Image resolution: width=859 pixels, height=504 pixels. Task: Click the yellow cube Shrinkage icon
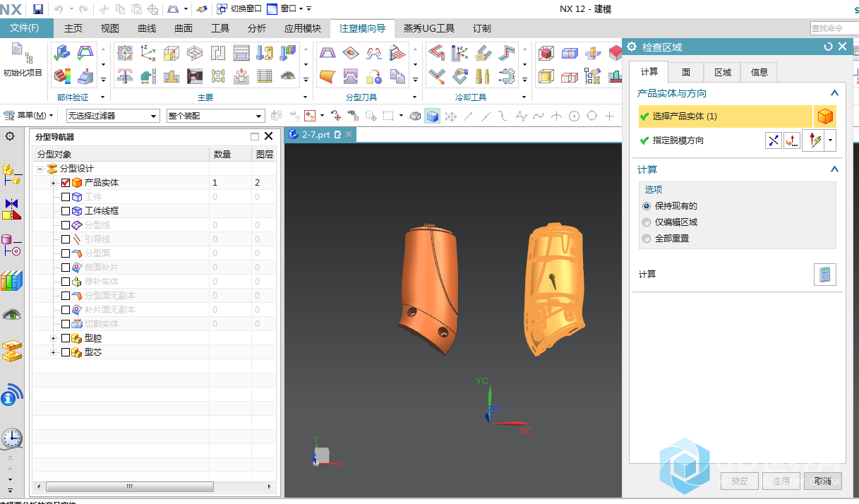(x=172, y=53)
